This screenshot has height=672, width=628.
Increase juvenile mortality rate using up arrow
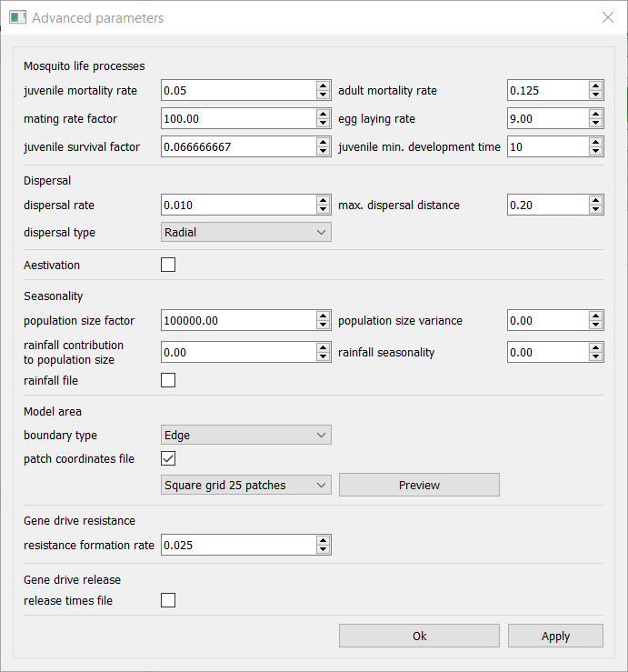pyautogui.click(x=323, y=85)
